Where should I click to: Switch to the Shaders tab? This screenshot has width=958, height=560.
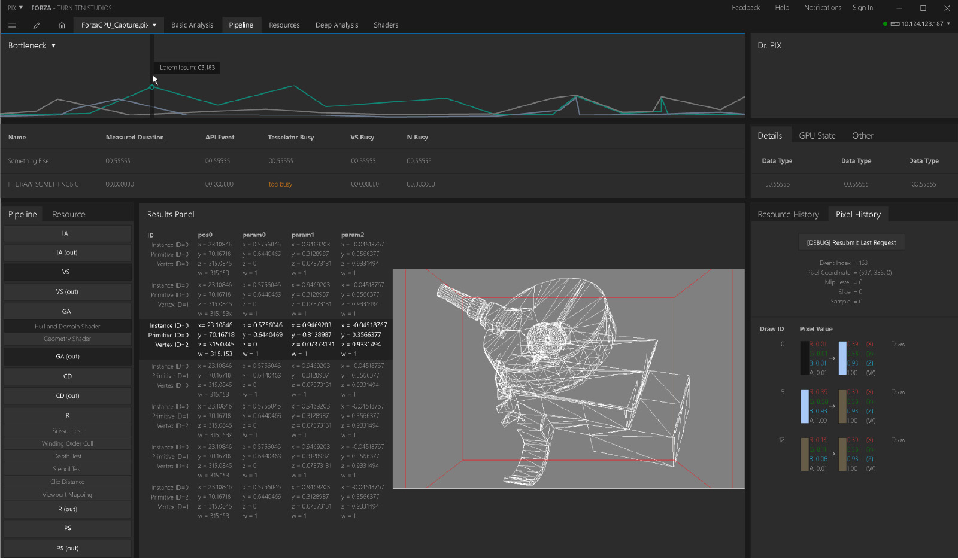click(386, 25)
